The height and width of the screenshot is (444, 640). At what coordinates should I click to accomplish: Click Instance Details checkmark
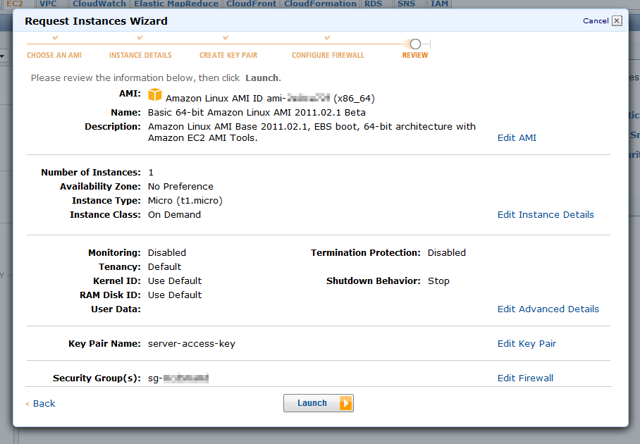[140, 38]
